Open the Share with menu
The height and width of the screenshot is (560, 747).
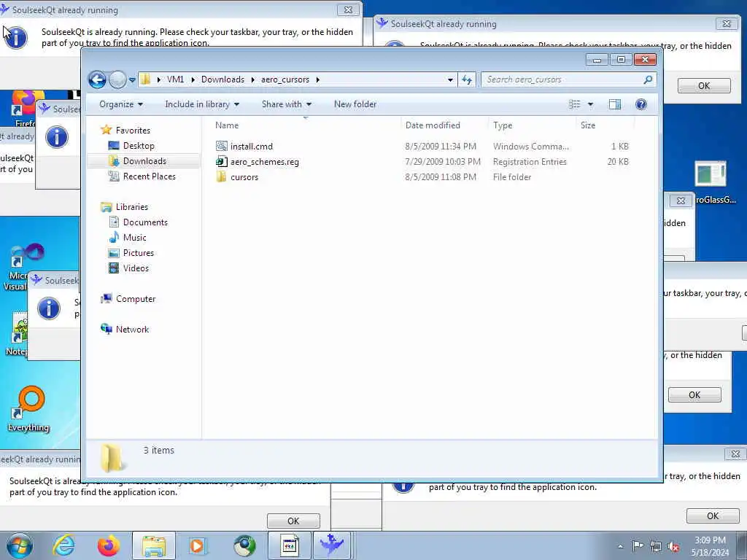tap(286, 104)
